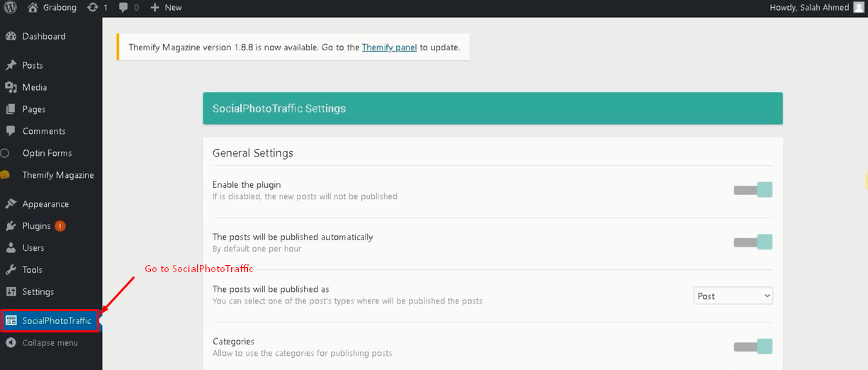Screen dimensions: 868x370
Task: Click 'The posts will be published as' label
Action: (x=271, y=289)
